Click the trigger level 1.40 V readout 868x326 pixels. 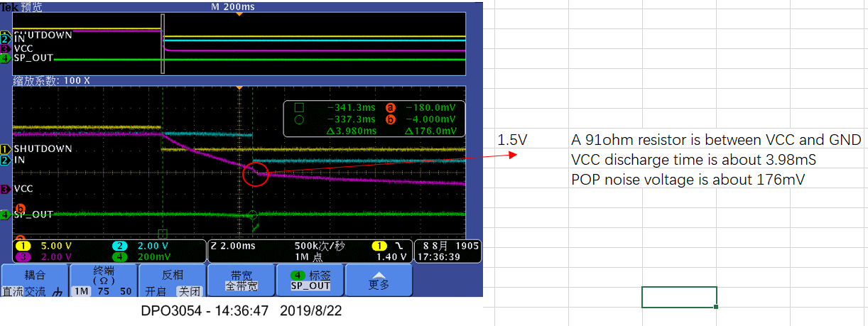pos(392,256)
